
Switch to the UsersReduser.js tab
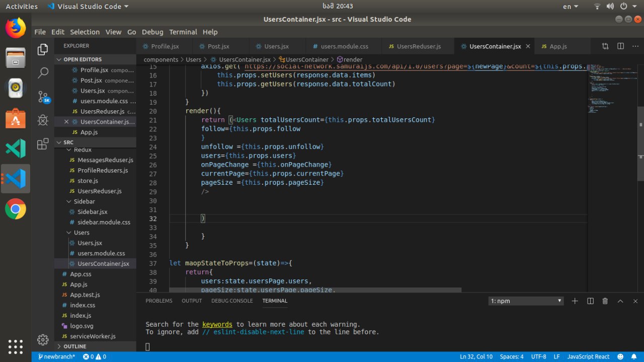(x=418, y=46)
